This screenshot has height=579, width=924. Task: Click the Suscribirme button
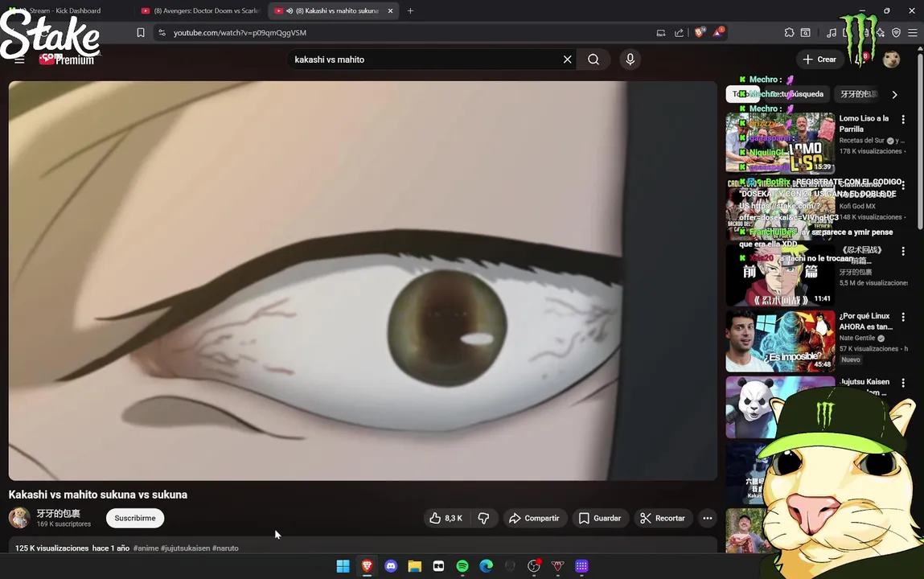[x=135, y=519]
